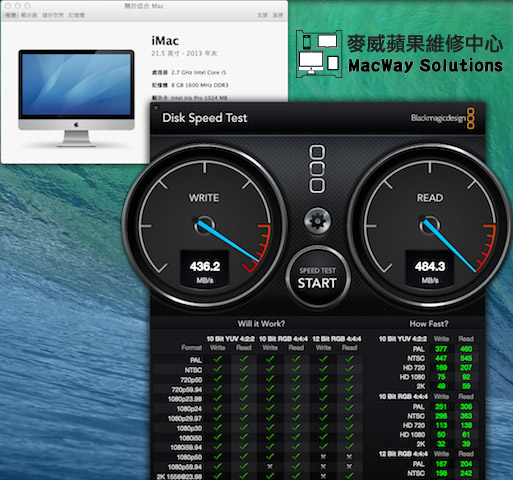
Task: Open 支援 in About This Mac window
Action: point(262,15)
